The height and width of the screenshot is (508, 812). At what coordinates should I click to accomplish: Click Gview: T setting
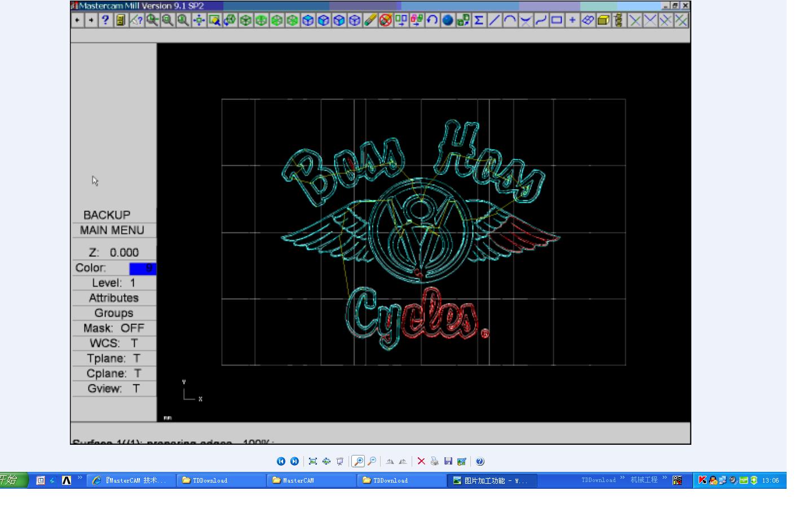tap(114, 389)
